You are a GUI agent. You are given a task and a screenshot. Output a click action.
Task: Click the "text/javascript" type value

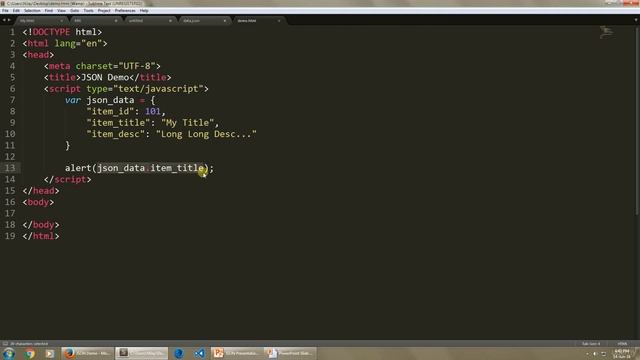(x=158, y=89)
